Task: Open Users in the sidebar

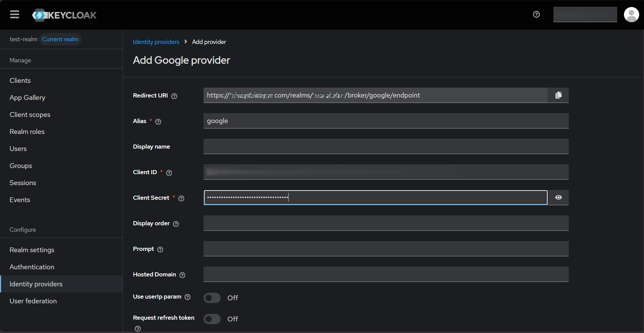Action: [61, 149]
